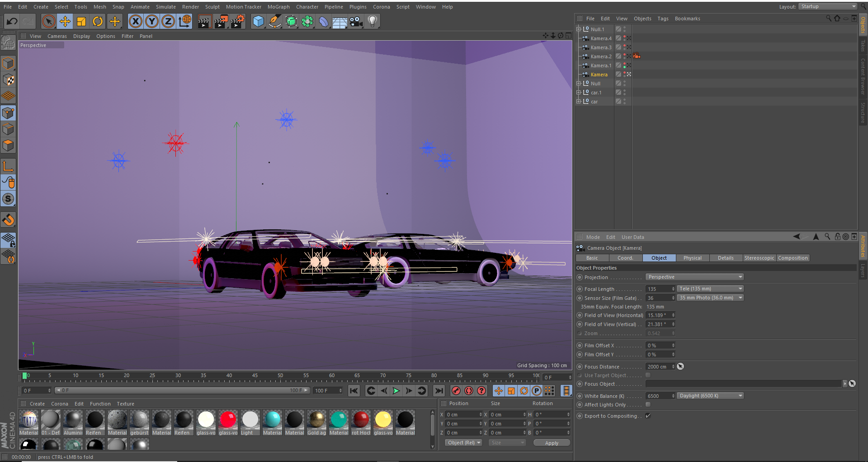Activate the Rotate tool
The image size is (868, 462).
98,21
